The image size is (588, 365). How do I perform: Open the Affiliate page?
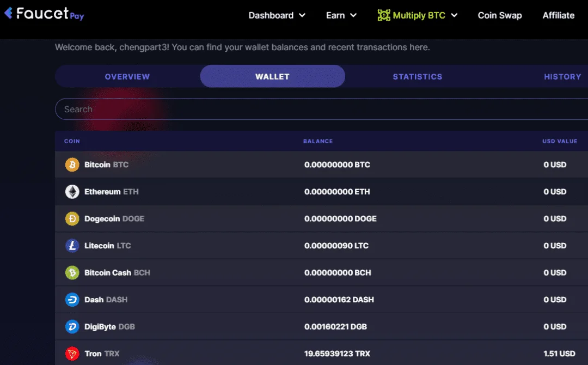[559, 15]
